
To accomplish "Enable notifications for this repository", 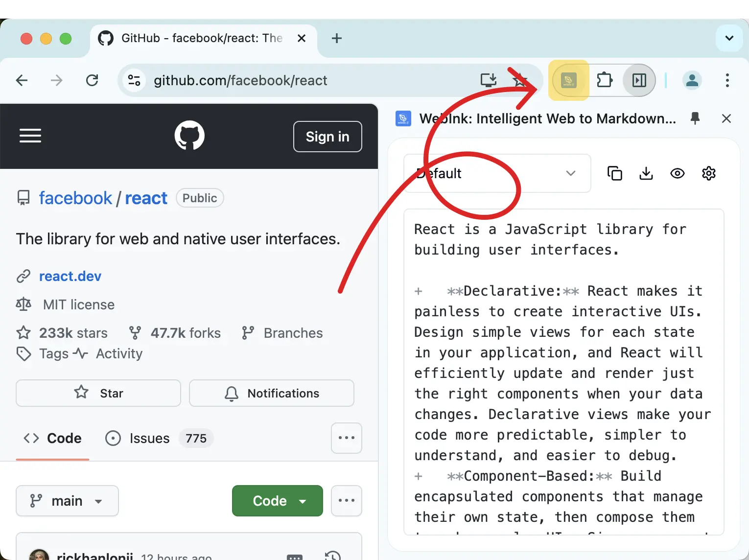I will [x=271, y=393].
